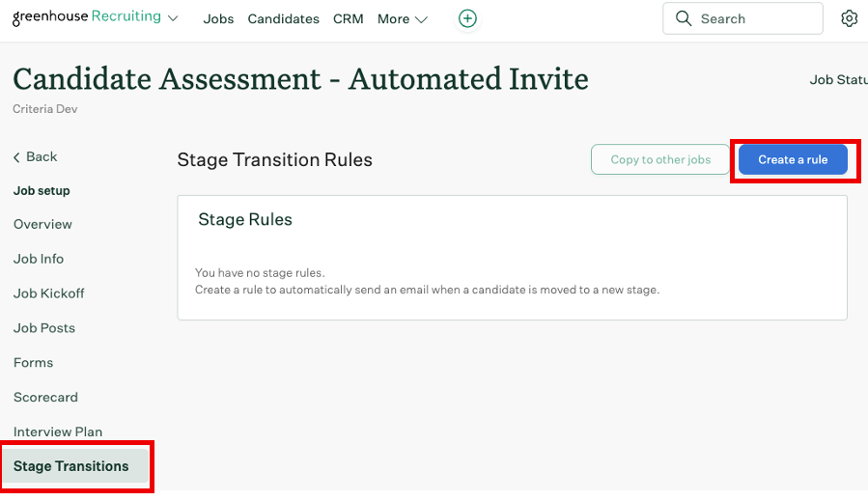The image size is (868, 501).
Task: Expand the Greenhouse Recruiting product switcher
Action: pyautogui.click(x=173, y=18)
